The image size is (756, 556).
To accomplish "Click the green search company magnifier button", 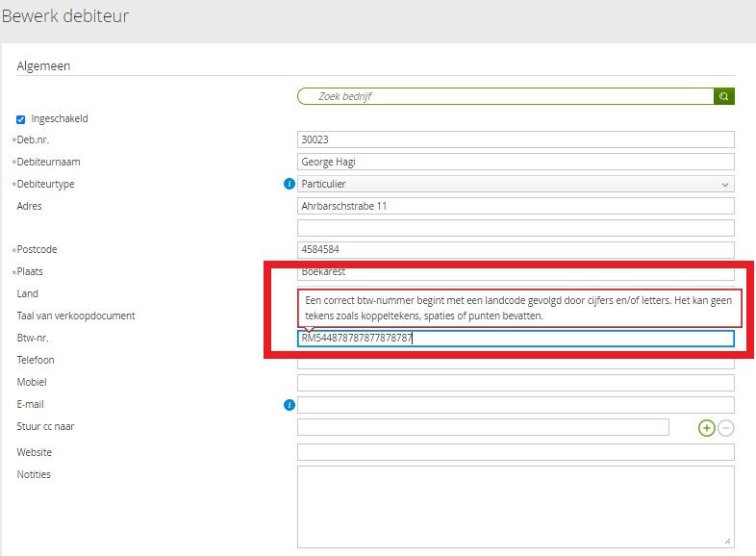I will [x=723, y=96].
